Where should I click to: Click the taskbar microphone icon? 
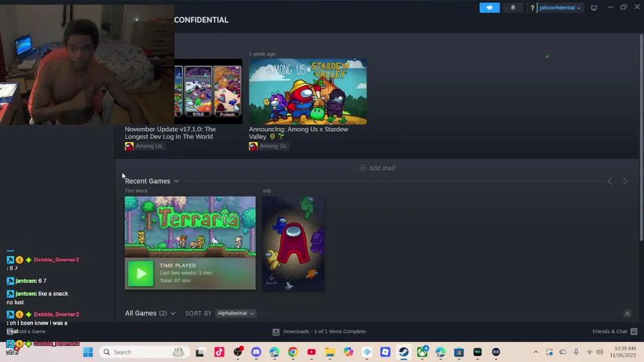(576, 352)
